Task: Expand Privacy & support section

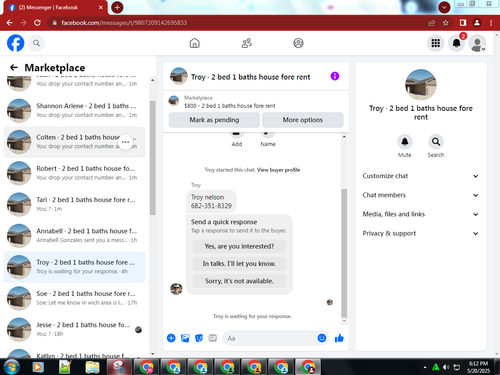Action: click(x=420, y=233)
